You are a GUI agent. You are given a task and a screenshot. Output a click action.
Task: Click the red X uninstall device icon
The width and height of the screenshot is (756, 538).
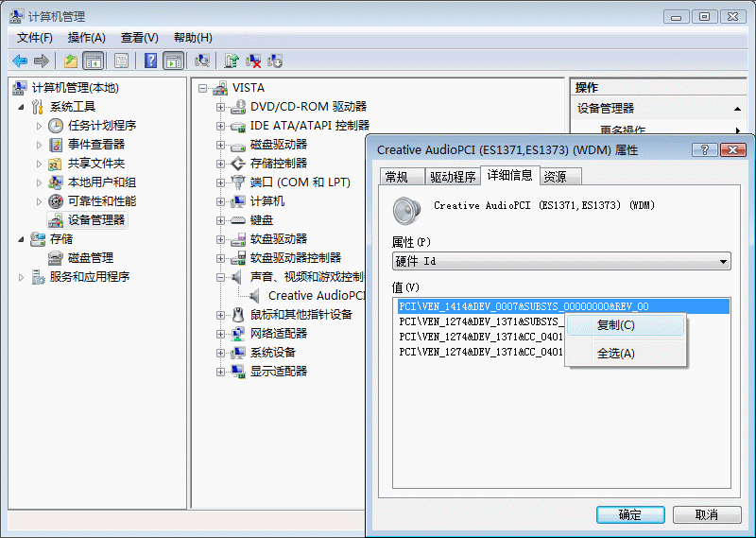[x=253, y=61]
